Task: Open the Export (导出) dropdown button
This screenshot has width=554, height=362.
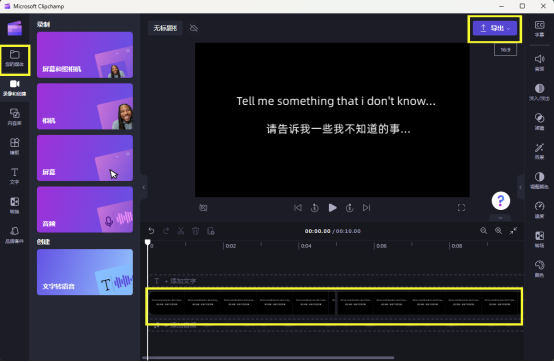Action: (x=495, y=28)
